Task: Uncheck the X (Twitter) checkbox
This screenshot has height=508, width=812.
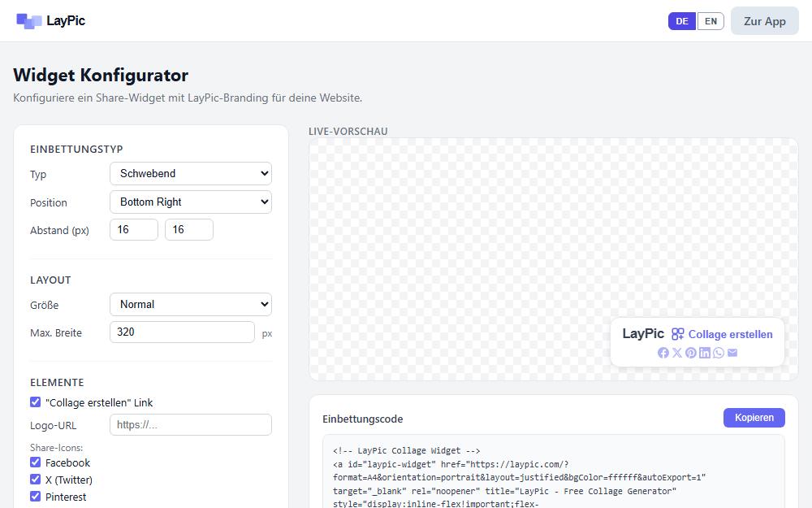Action: (35, 479)
